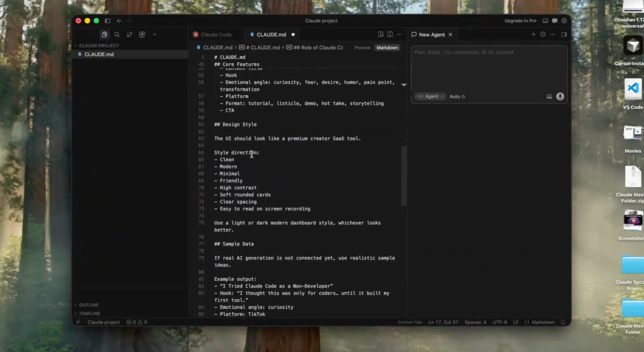Start a new chat with plus icon

[533, 34]
